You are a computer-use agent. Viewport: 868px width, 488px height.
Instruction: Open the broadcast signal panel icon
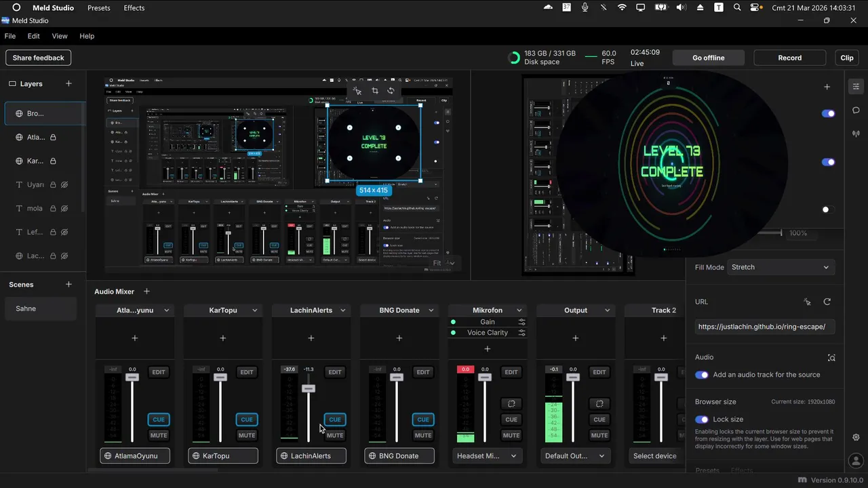click(856, 134)
